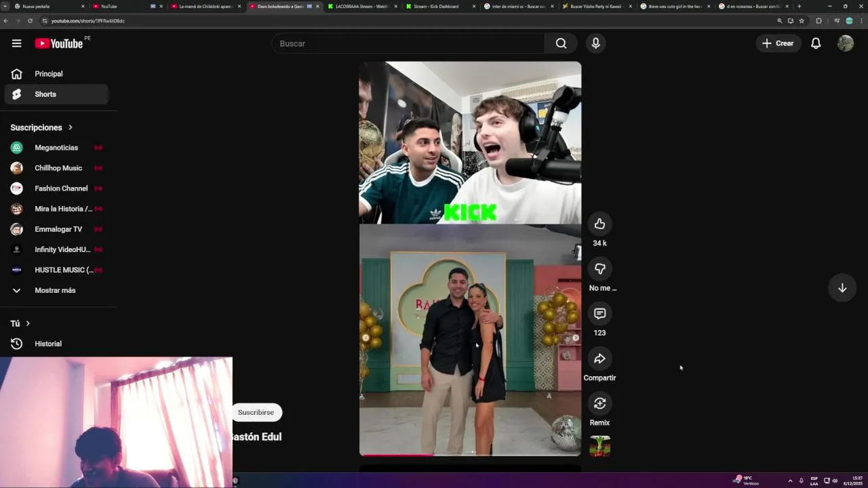868x488 pixels.
Task: Expand Mostrar más subscriptions list
Action: 56,290
